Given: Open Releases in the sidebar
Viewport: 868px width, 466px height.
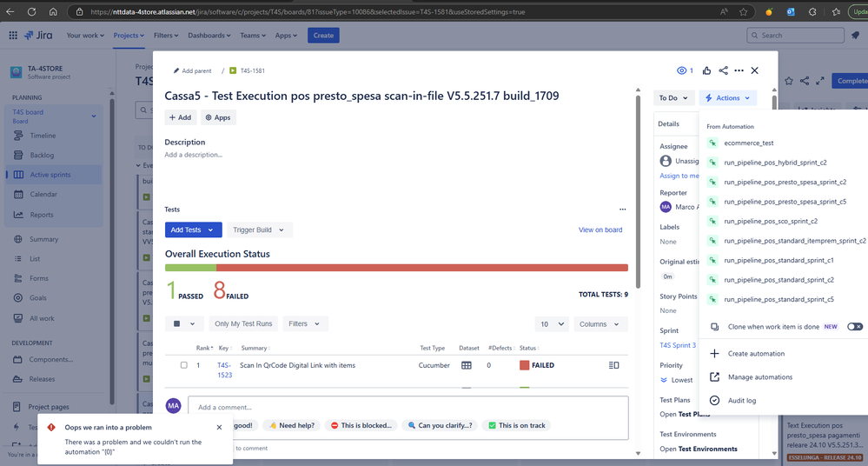Looking at the screenshot, I should 42,379.
